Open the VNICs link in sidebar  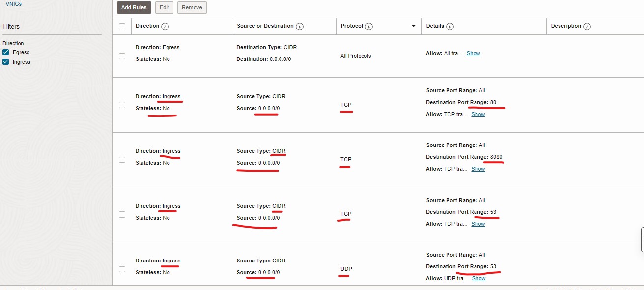pos(13,4)
